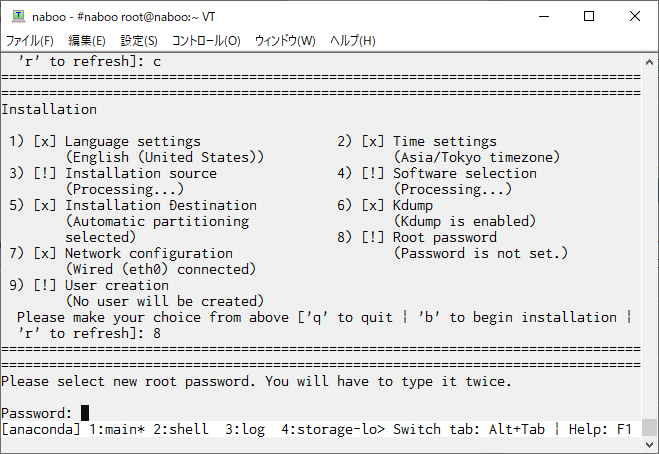Screen dimensions: 659x454
Task: Click the Network configuration entry text
Action: point(149,253)
